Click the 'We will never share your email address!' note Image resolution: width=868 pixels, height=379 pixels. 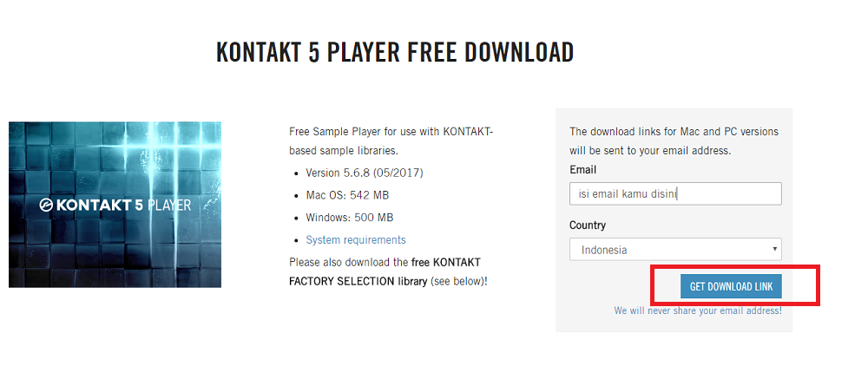click(x=697, y=310)
